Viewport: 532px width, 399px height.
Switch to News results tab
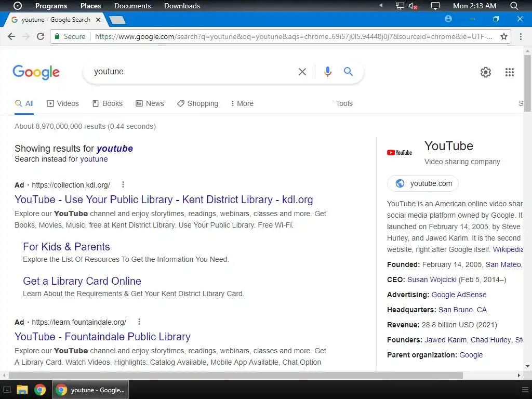150,103
